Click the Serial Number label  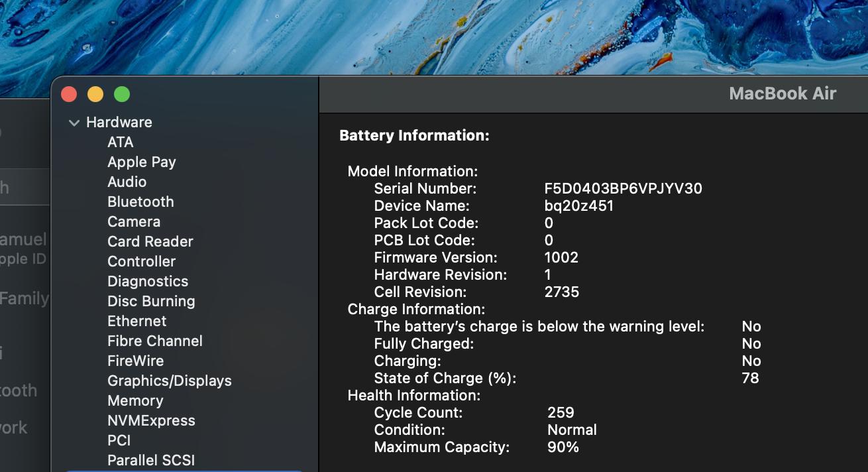(x=425, y=188)
